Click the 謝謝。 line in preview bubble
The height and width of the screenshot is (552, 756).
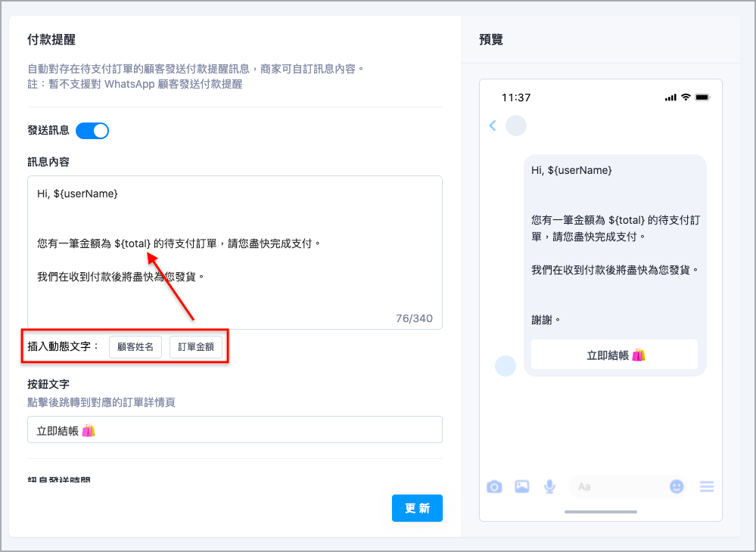pos(546,320)
